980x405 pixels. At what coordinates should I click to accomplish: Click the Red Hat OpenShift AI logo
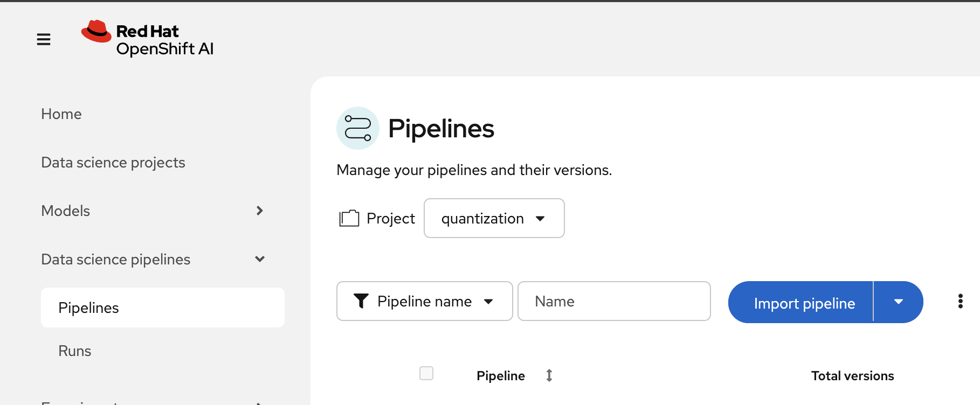pos(148,39)
